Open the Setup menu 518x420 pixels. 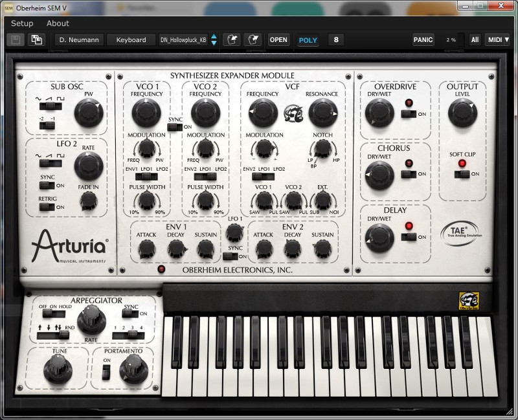coord(22,23)
